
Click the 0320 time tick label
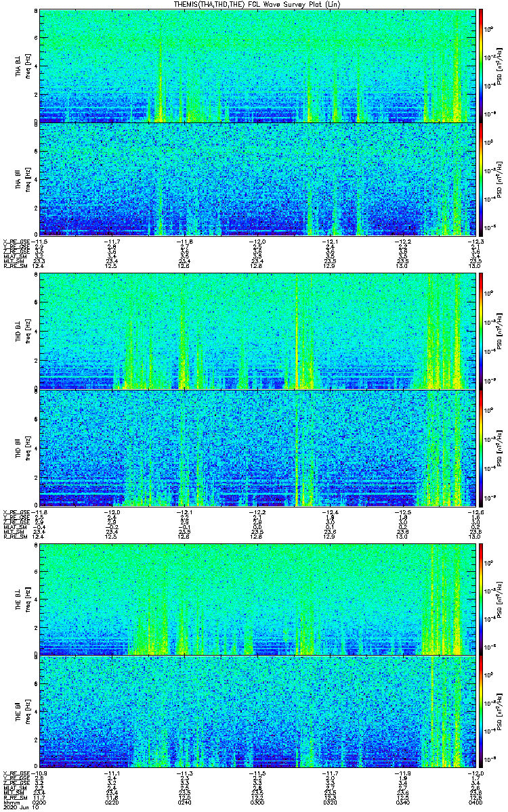[329, 802]
